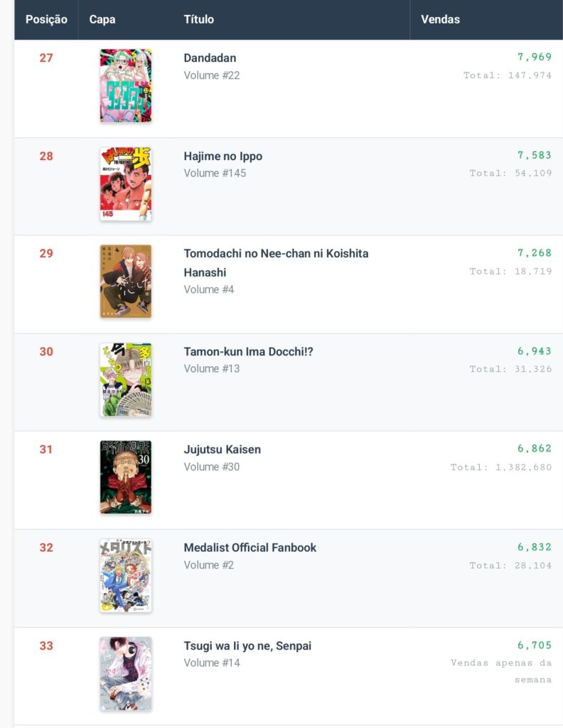This screenshot has height=728, width=563.
Task: Select the Tamon-kun Ima Docchi!? title
Action: (x=249, y=352)
